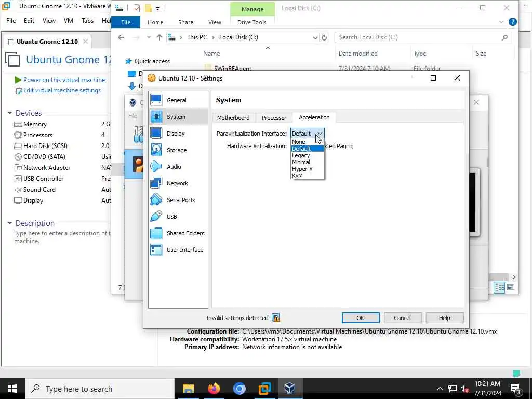Screen dimensions: 532x399
Task: Expand the File Explorer ribbon chevron
Action: [501, 22]
